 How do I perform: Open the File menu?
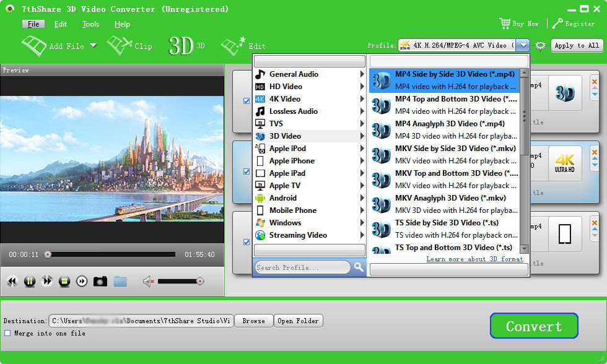coord(33,24)
